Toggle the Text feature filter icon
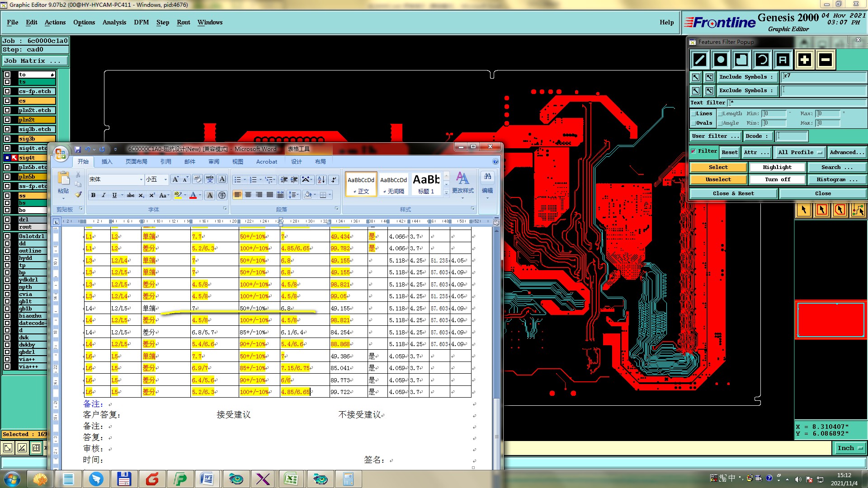 783,60
